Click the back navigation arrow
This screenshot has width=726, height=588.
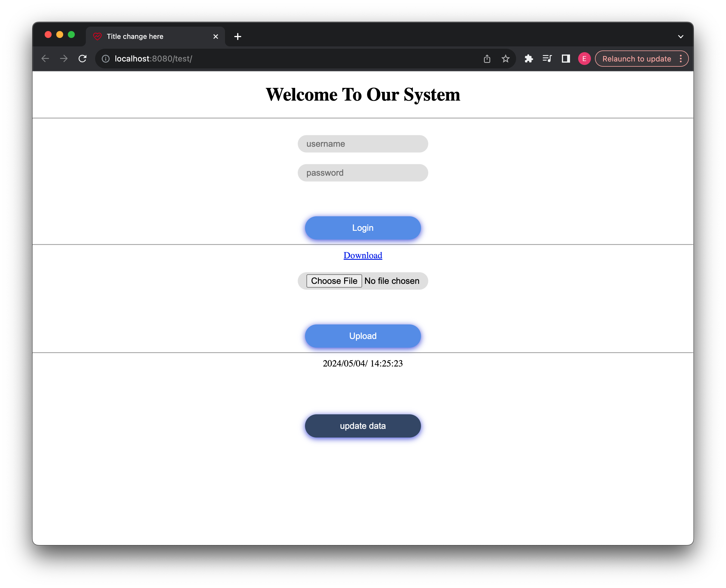45,59
